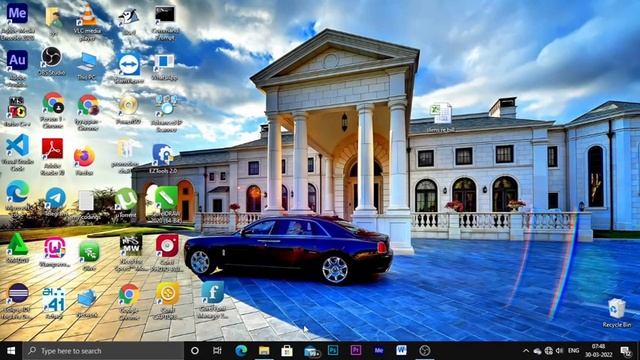Open File Explorer from the taskbar
This screenshot has height=360, width=640.
264,351
